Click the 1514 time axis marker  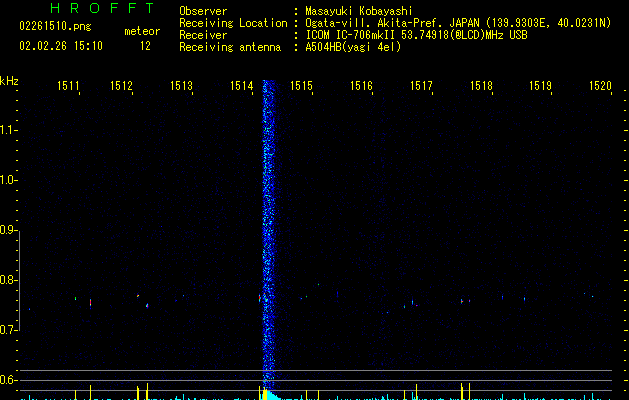pos(241,86)
